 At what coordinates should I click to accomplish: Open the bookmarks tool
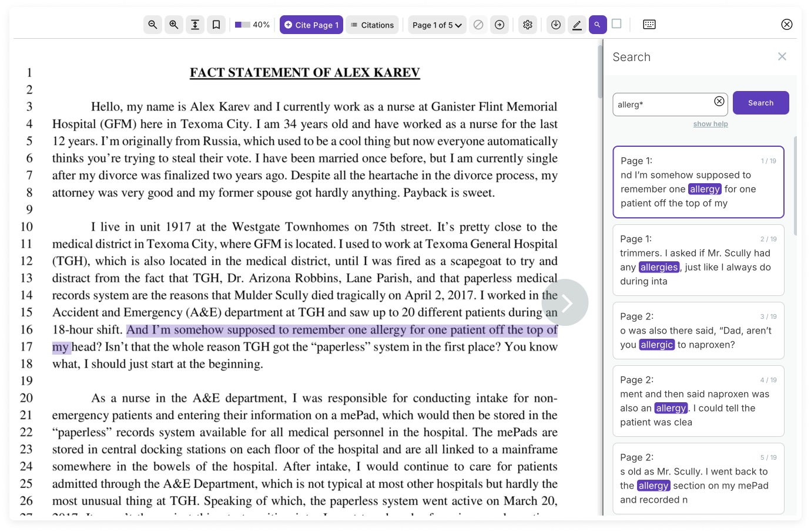pyautogui.click(x=216, y=25)
